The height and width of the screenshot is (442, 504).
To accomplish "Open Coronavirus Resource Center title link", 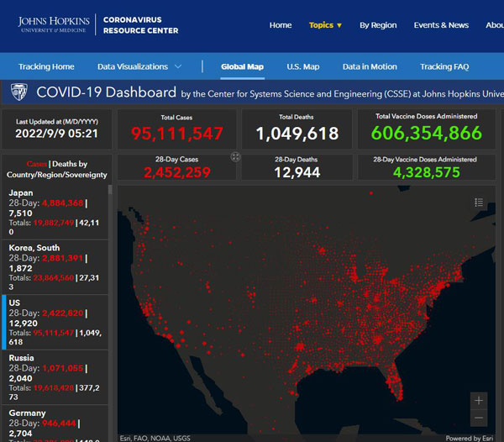I will click(140, 25).
